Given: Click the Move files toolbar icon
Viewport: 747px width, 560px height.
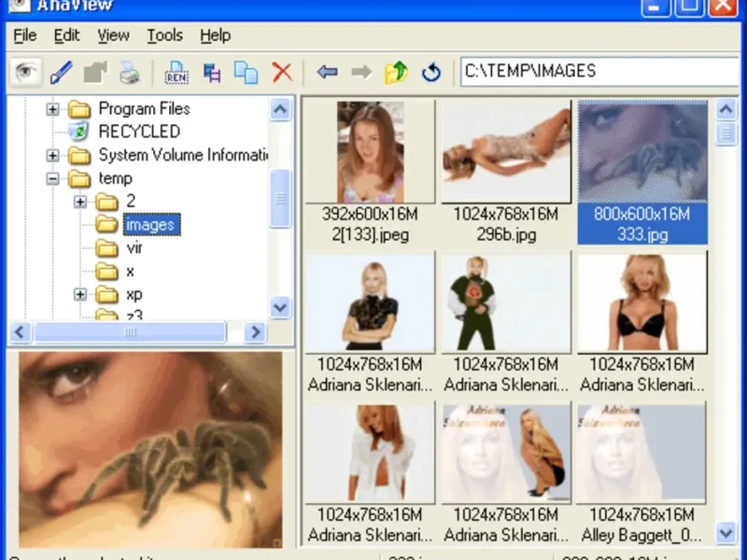Looking at the screenshot, I should click(212, 73).
